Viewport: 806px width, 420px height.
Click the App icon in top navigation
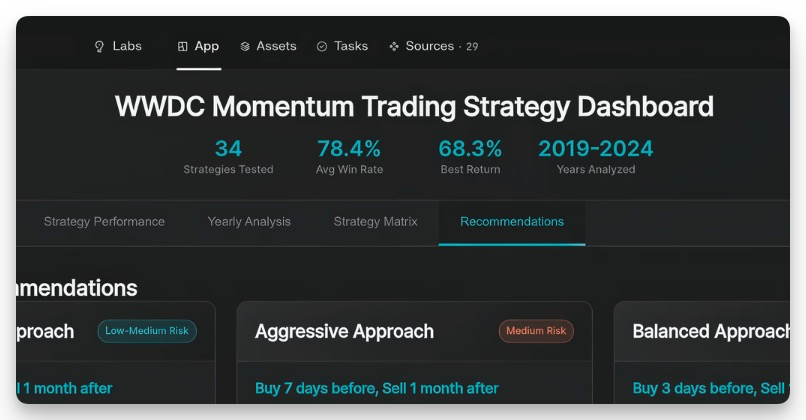click(x=182, y=46)
